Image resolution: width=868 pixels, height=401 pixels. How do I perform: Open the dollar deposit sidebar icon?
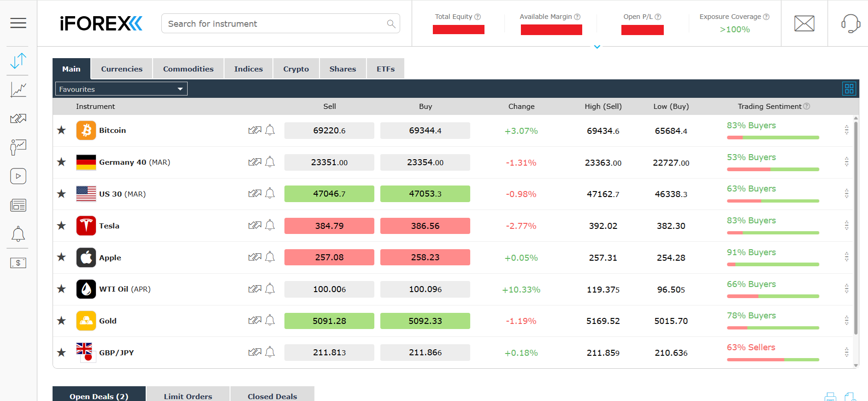18,263
